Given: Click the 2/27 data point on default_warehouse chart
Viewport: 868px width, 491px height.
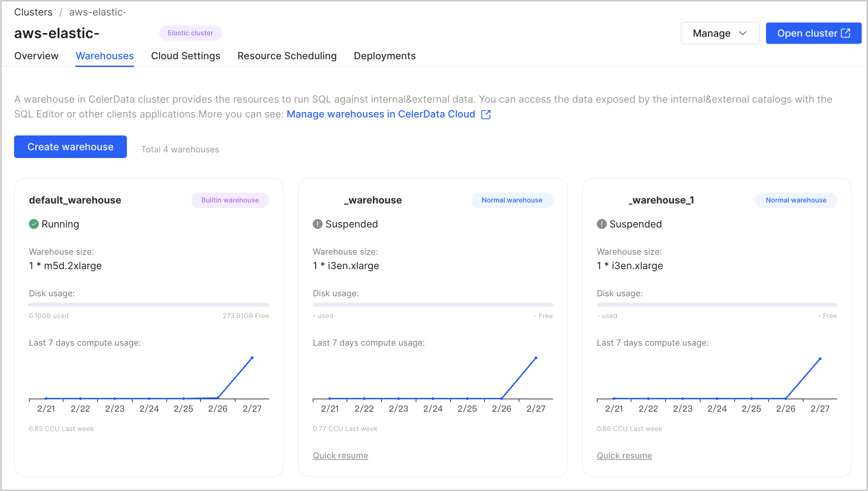Looking at the screenshot, I should tap(252, 358).
